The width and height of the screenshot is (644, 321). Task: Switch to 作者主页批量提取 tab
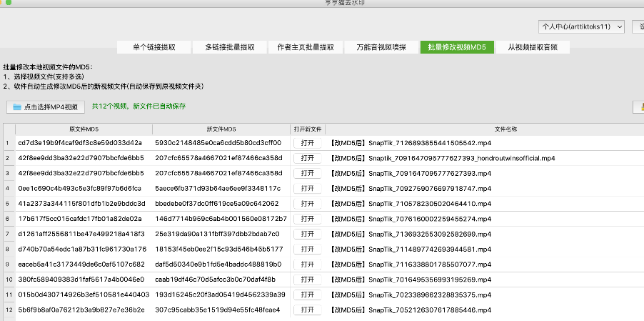[x=306, y=47]
